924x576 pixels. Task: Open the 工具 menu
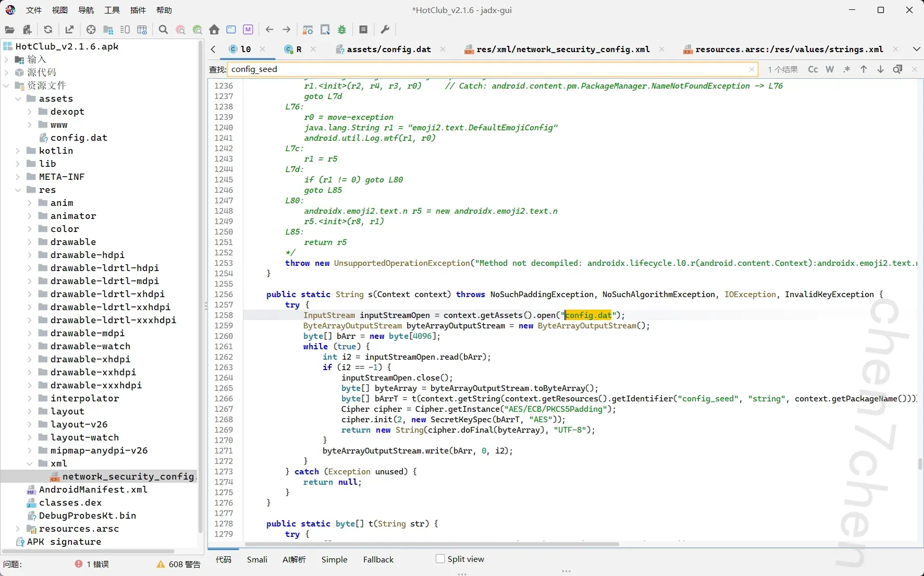[112, 10]
